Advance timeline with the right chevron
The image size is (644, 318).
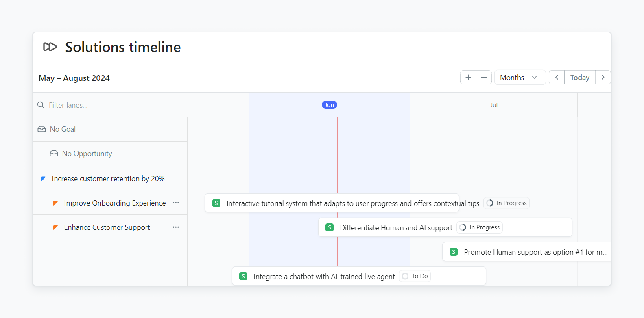(x=603, y=78)
